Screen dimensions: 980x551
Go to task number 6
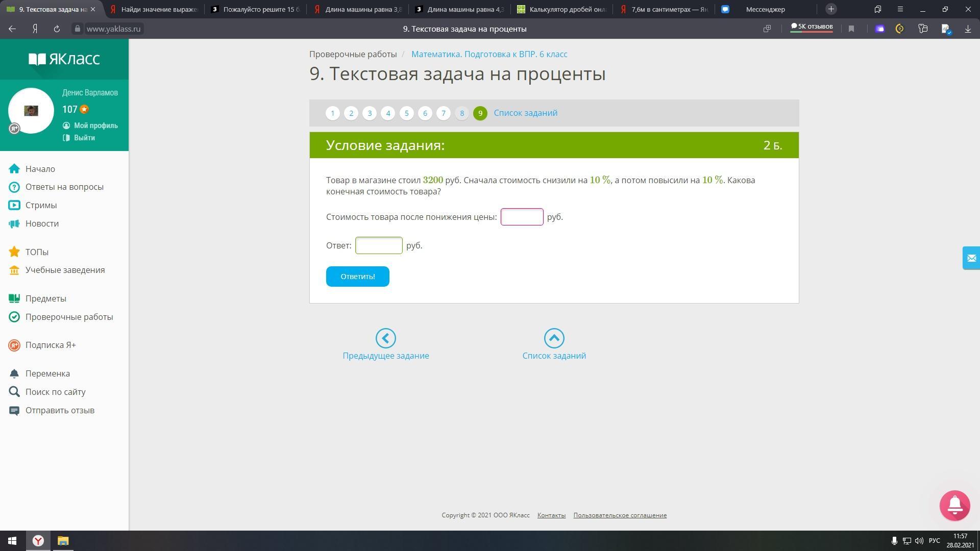coord(425,113)
